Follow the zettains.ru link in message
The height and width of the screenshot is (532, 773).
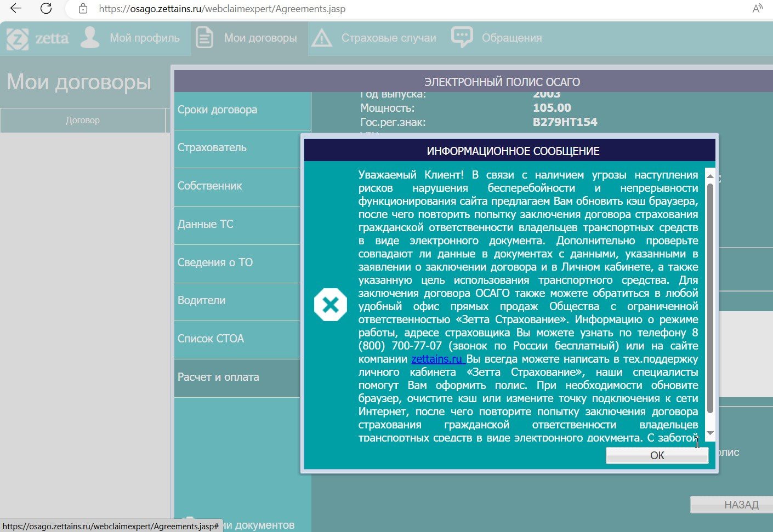coord(438,359)
